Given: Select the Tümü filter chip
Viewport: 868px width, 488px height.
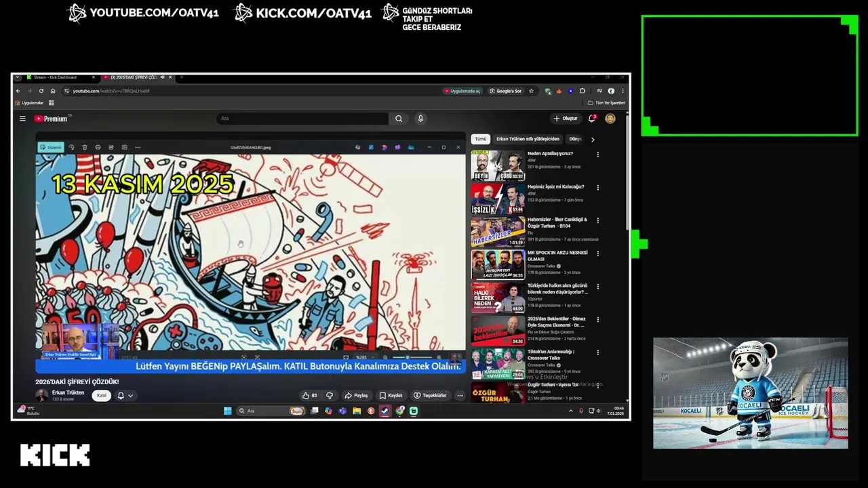Looking at the screenshot, I should [481, 139].
